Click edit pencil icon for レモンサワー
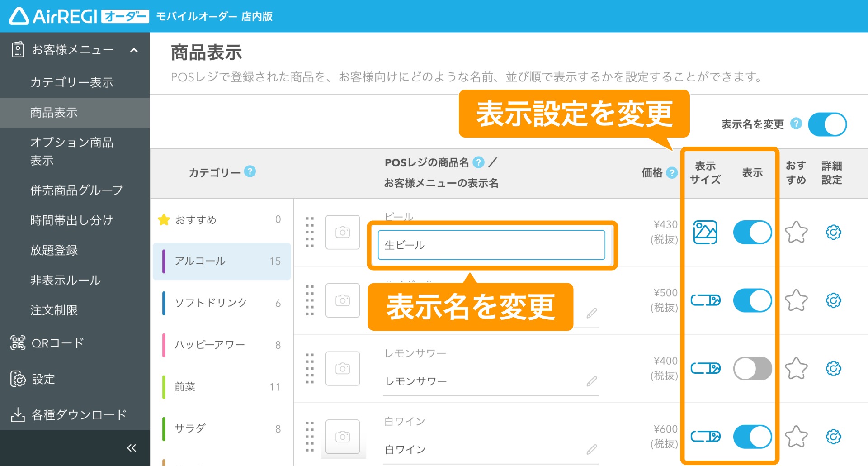868x466 pixels. (592, 381)
